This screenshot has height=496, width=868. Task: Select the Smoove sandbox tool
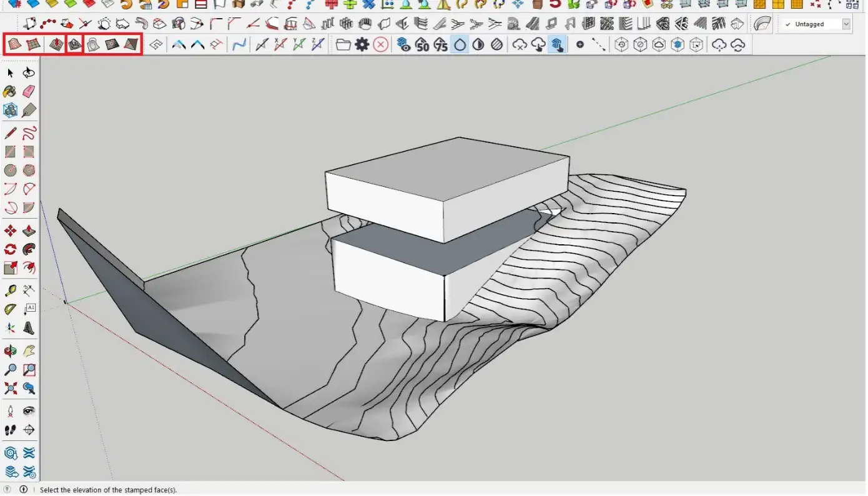coord(55,44)
